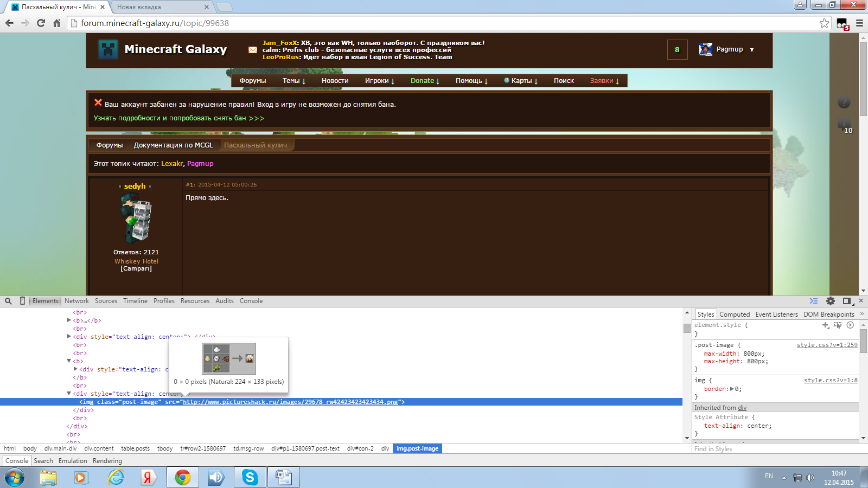Toggle element state icon in Styles
Screen dimensions: 868x488
838,325
